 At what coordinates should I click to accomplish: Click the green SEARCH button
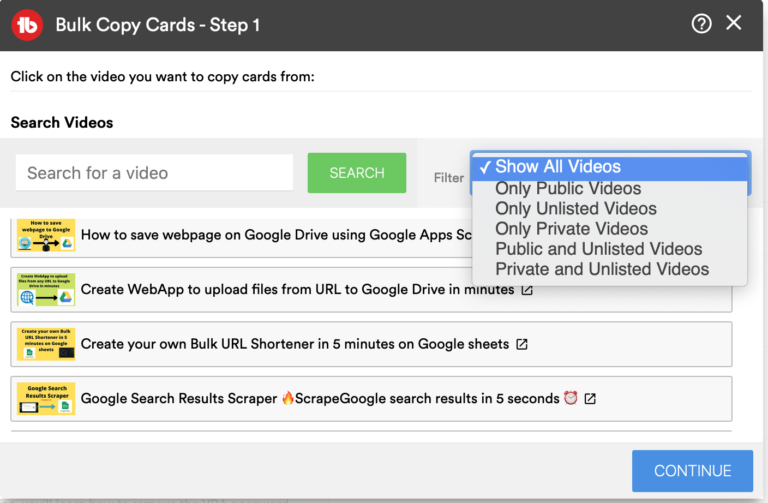pos(357,173)
